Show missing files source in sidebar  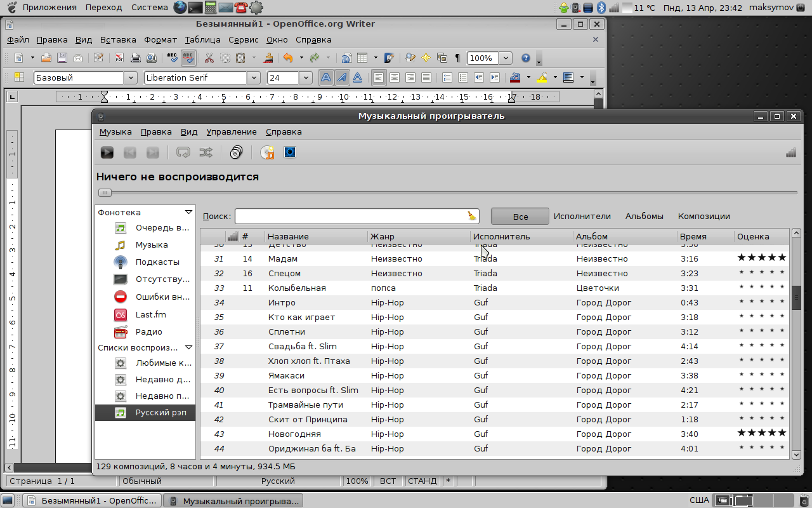(x=145, y=279)
